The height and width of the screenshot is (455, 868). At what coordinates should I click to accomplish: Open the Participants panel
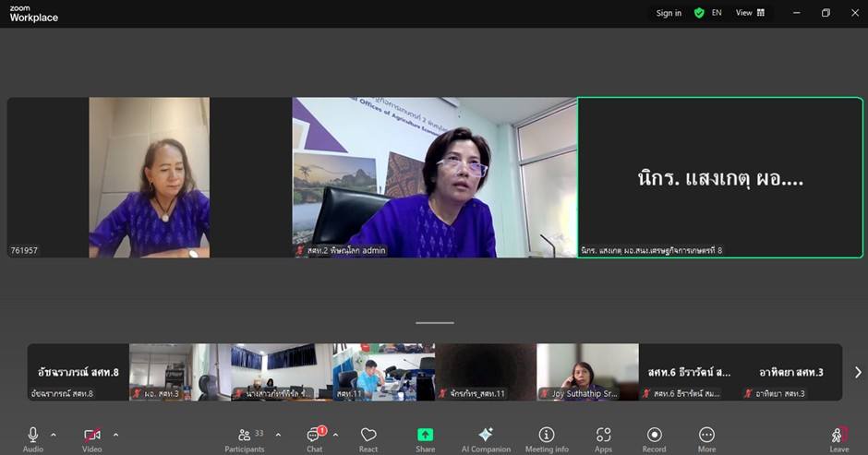tap(245, 437)
